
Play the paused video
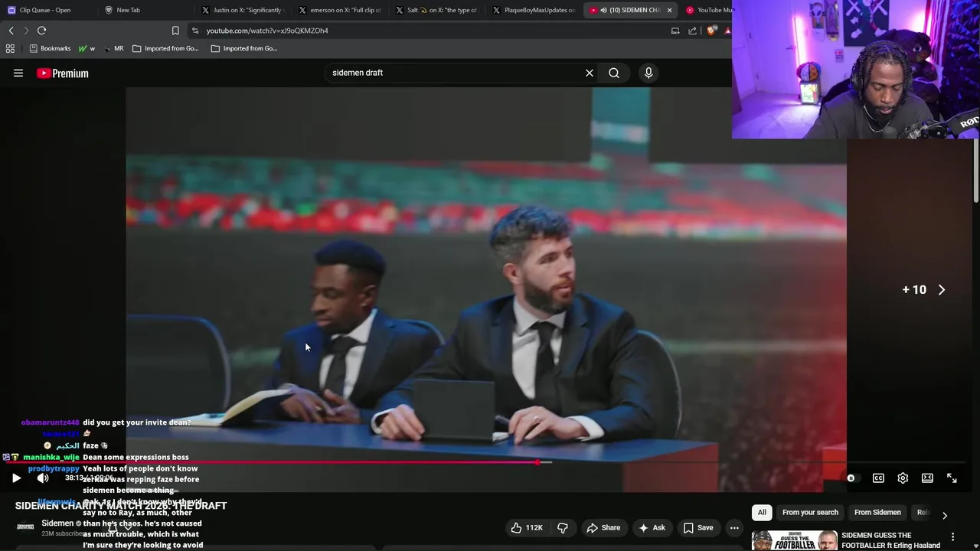click(16, 478)
